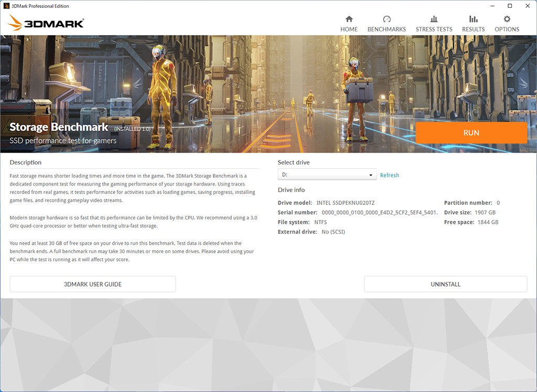Click the Benchmarks gauge icon
The image size is (537, 392).
coord(386,19)
